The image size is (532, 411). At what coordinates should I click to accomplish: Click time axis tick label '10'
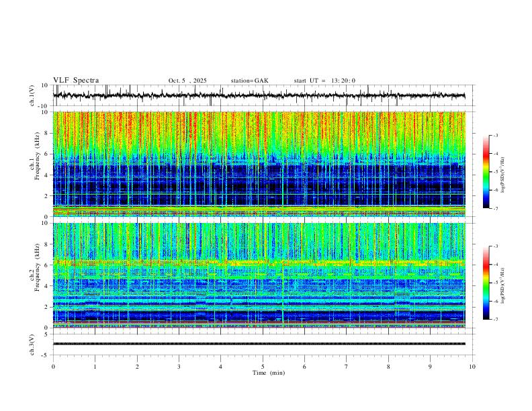(x=472, y=367)
